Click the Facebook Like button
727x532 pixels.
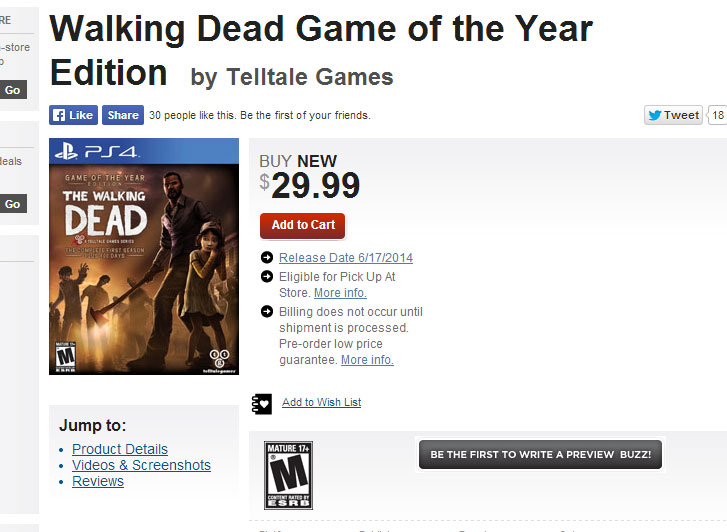click(x=72, y=115)
